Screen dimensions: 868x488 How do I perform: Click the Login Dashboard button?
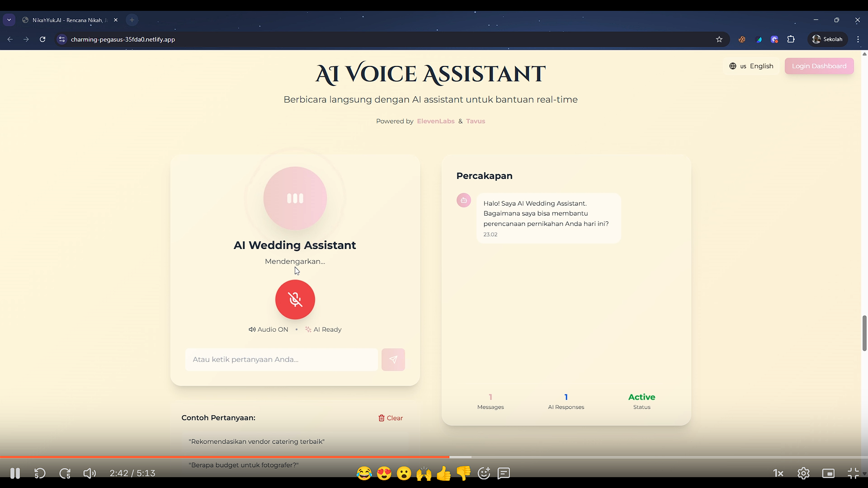[x=819, y=66]
